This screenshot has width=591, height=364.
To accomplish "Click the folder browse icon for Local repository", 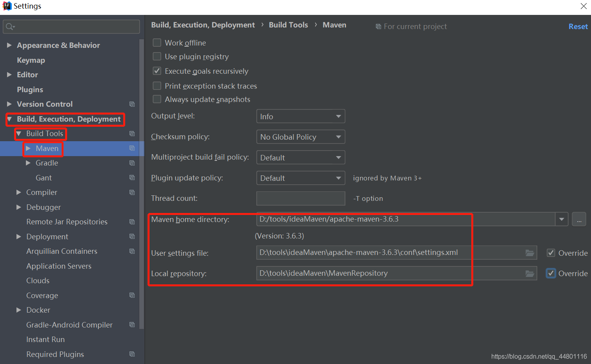I will [530, 273].
